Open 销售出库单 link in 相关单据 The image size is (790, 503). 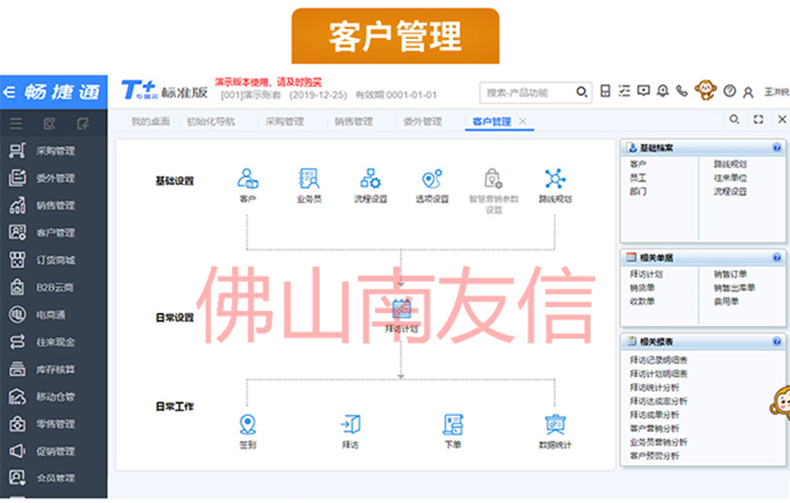(734, 288)
